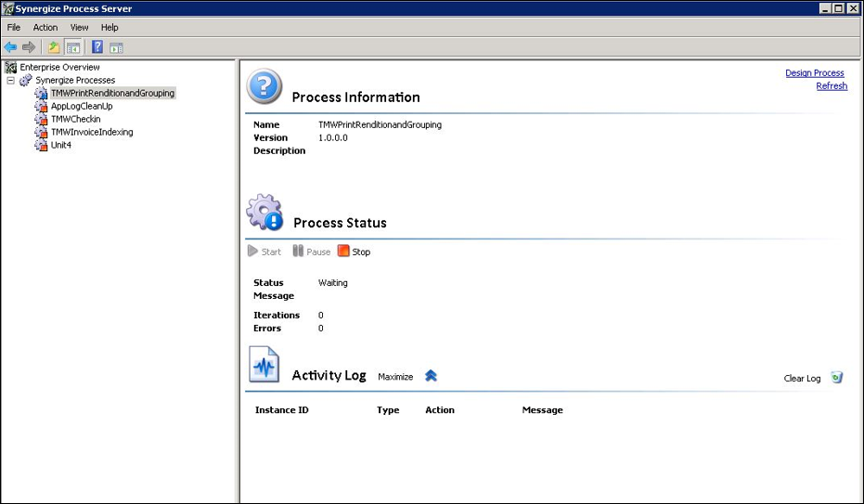Click the grey Forward arrow in toolbar
864x504 pixels.
coord(29,47)
